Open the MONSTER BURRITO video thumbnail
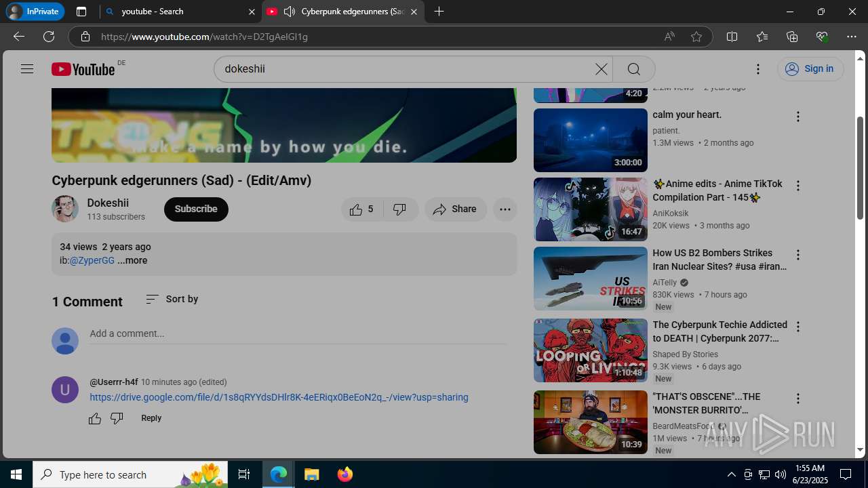 tap(591, 422)
